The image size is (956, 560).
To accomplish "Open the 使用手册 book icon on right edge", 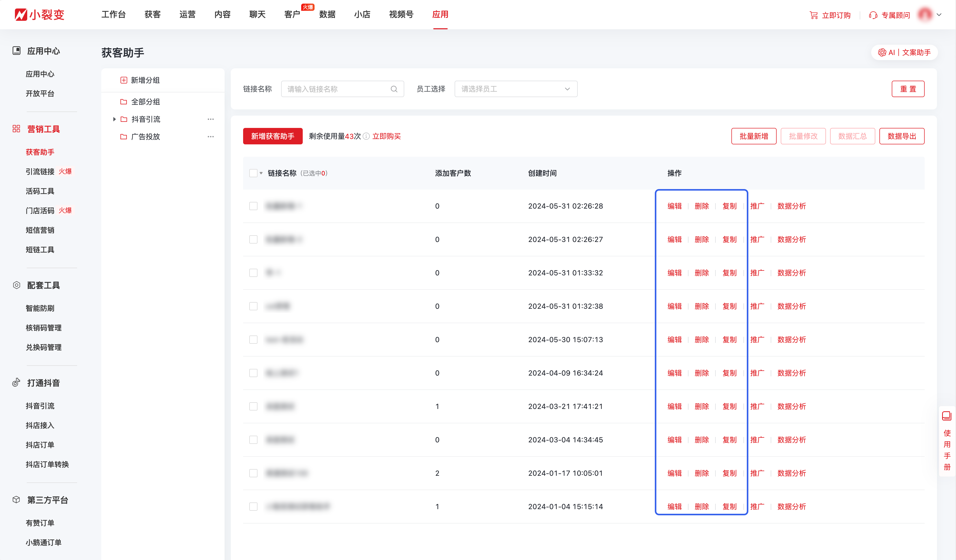I will [x=946, y=416].
